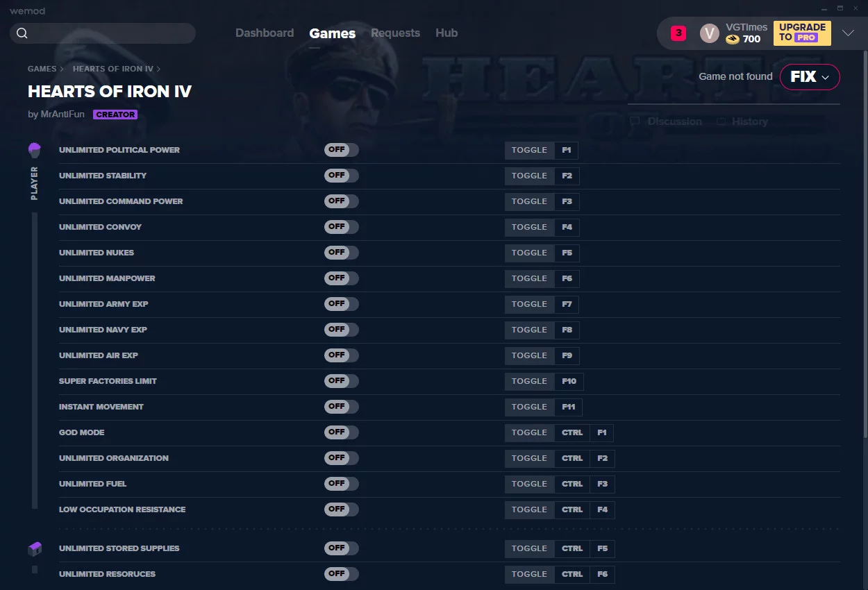Maximize the WeMod window
Viewport: 868px width, 590px height.
(x=840, y=8)
